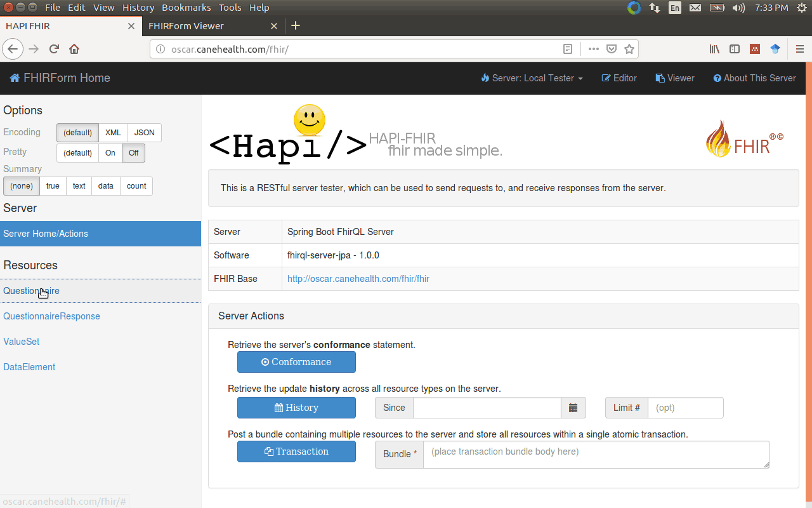Switch to the FHIRForm Viewer tab

point(213,26)
